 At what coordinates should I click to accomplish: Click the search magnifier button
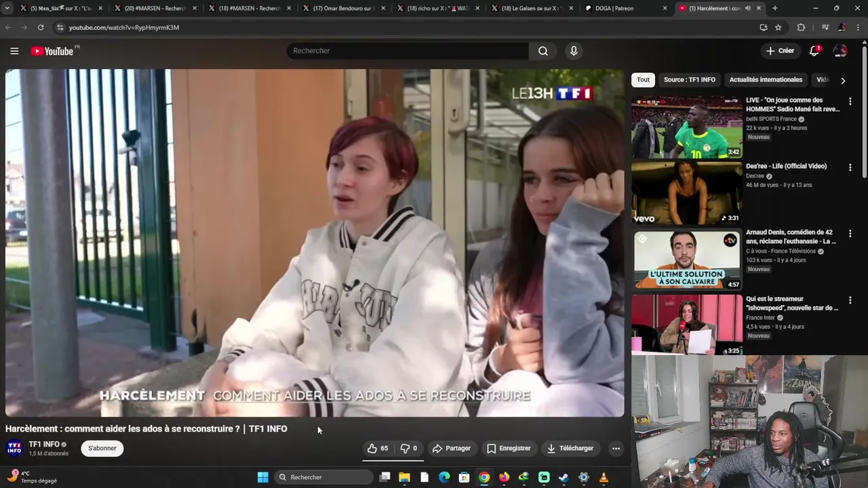(x=543, y=51)
